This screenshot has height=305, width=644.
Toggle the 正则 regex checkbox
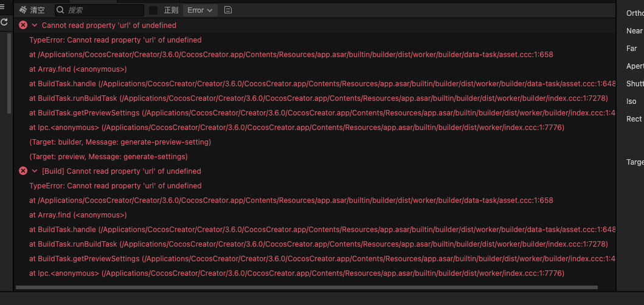[x=153, y=10]
